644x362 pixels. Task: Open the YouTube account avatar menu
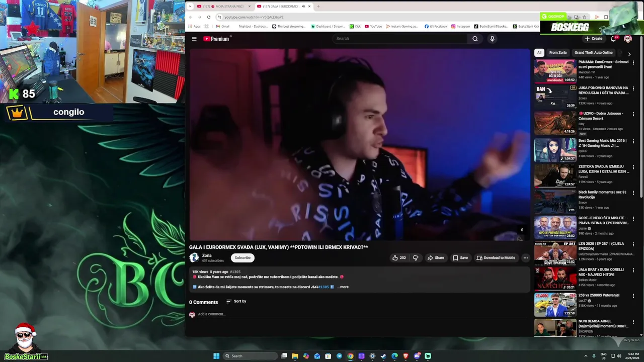(628, 39)
